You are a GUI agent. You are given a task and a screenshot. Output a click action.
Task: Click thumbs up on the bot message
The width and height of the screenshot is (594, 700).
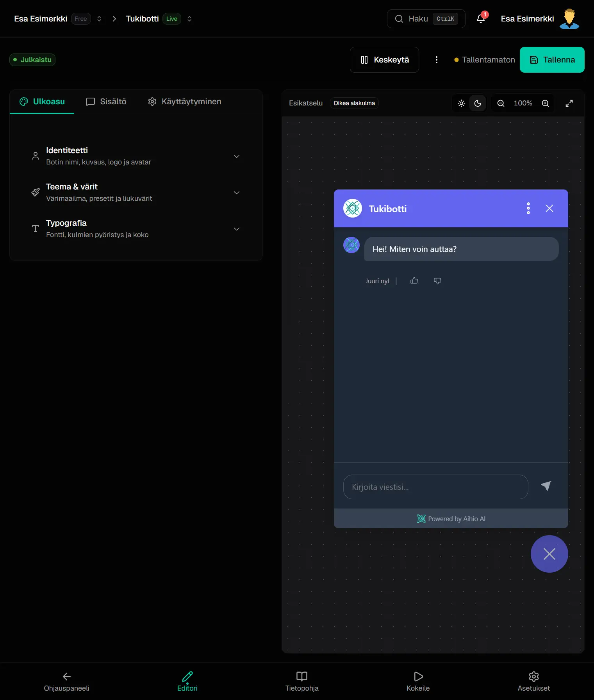414,281
